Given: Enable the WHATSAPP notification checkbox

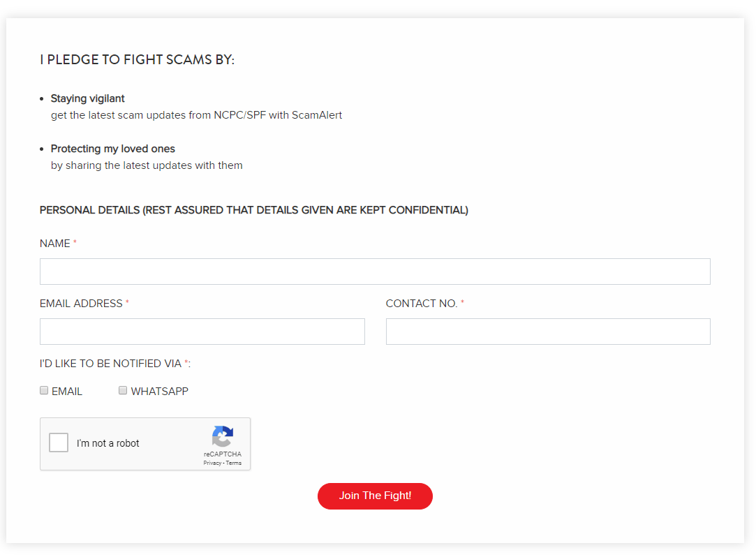Looking at the screenshot, I should (x=123, y=391).
